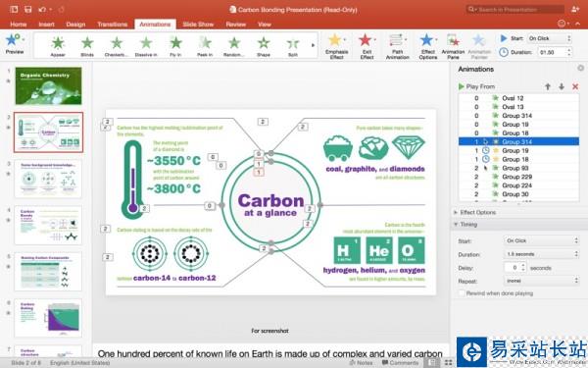The height and width of the screenshot is (368, 588).
Task: Adjust the ribbon Duration stepper
Action: pyautogui.click(x=569, y=52)
